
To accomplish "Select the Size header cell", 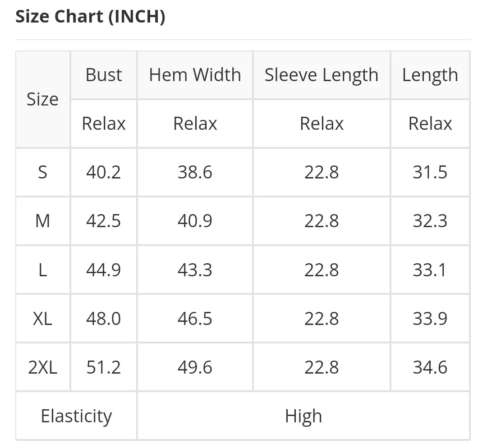I will coord(42,99).
